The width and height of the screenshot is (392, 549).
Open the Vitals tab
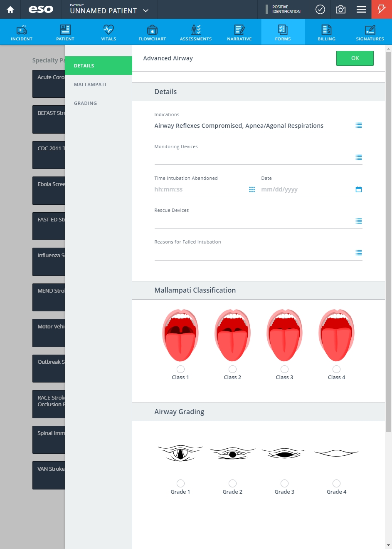(x=108, y=32)
